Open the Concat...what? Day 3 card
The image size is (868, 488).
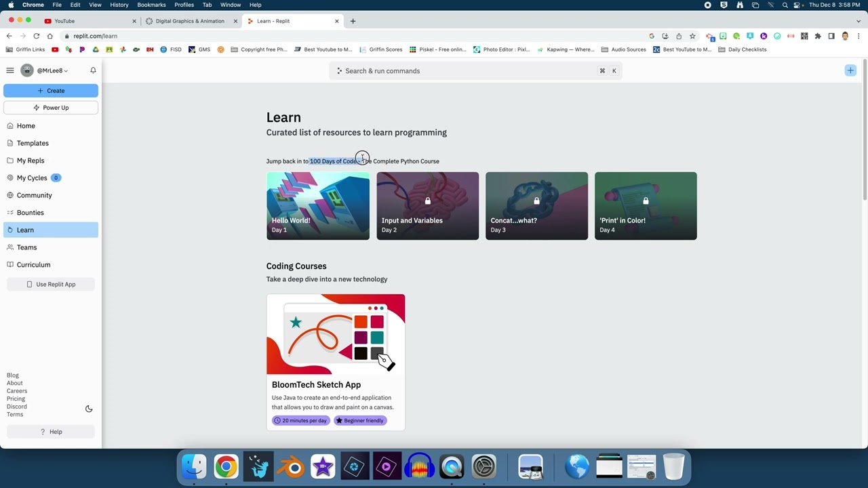(536, 206)
